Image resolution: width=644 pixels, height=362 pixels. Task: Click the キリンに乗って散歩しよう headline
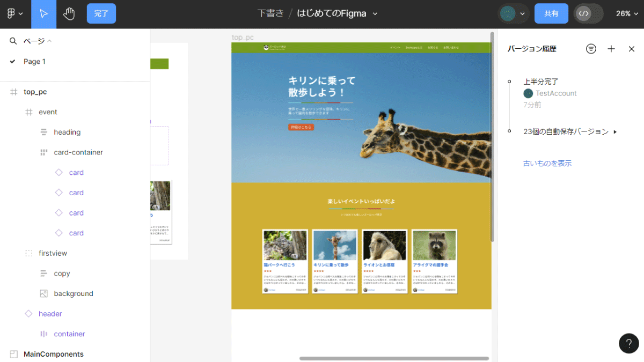(x=321, y=86)
